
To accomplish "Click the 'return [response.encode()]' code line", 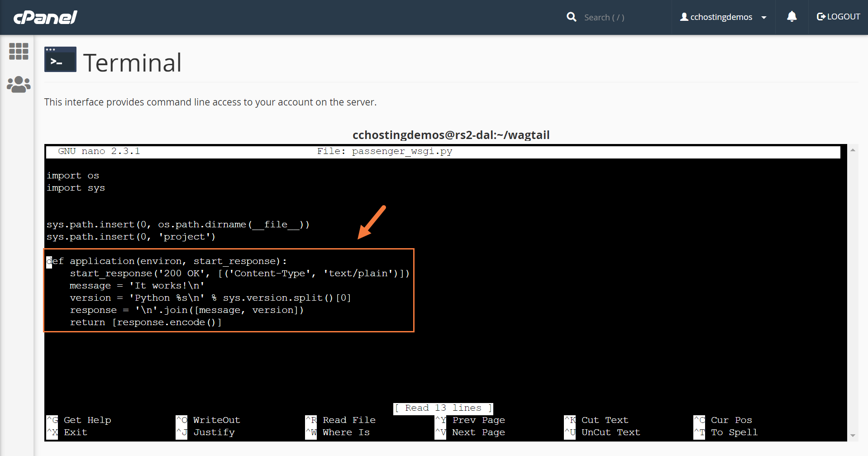I will [x=145, y=322].
